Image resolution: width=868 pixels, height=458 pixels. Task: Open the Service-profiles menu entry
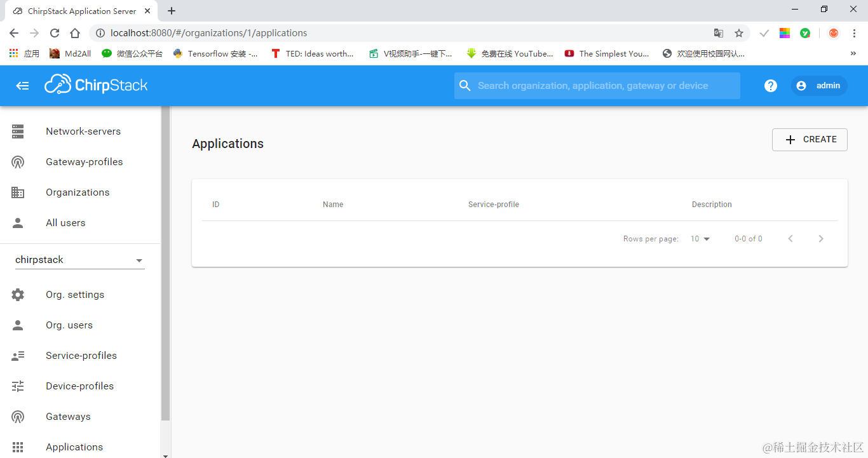click(x=81, y=355)
